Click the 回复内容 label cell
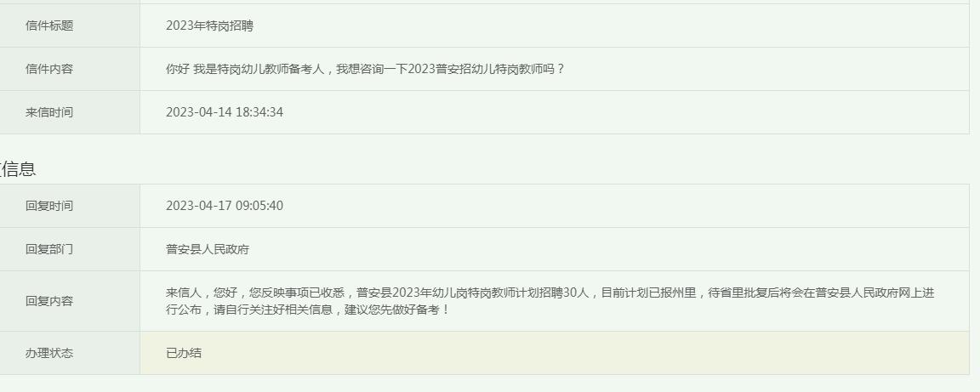The height and width of the screenshot is (392, 980). [49, 301]
